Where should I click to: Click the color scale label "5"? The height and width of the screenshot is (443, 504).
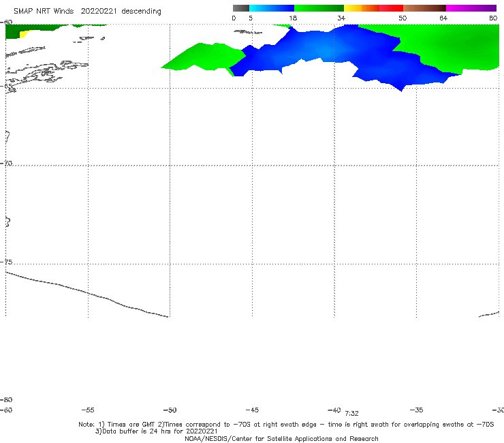click(251, 18)
